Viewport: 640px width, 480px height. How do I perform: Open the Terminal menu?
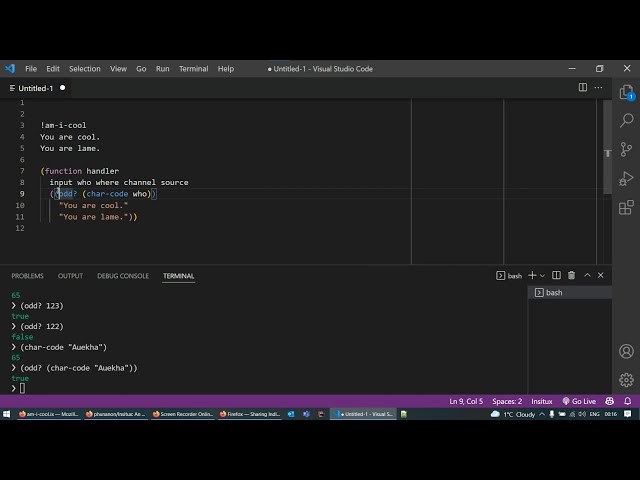point(193,69)
